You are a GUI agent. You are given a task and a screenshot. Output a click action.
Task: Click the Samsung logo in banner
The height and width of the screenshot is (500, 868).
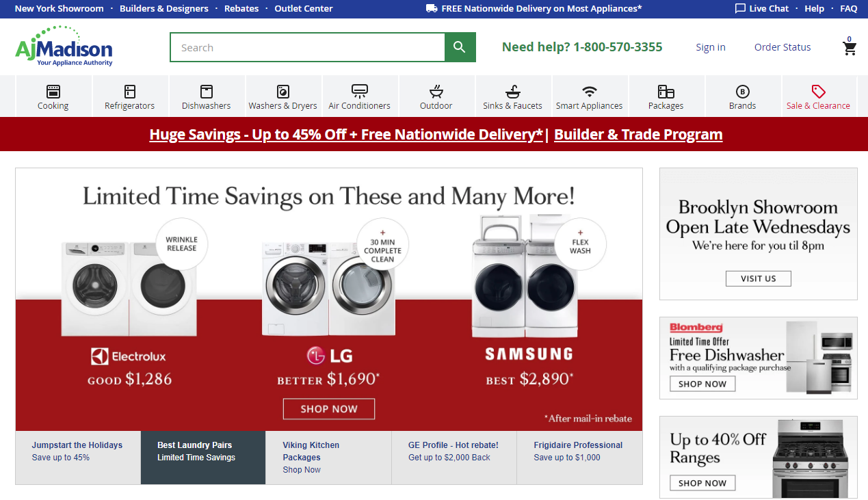coord(529,354)
